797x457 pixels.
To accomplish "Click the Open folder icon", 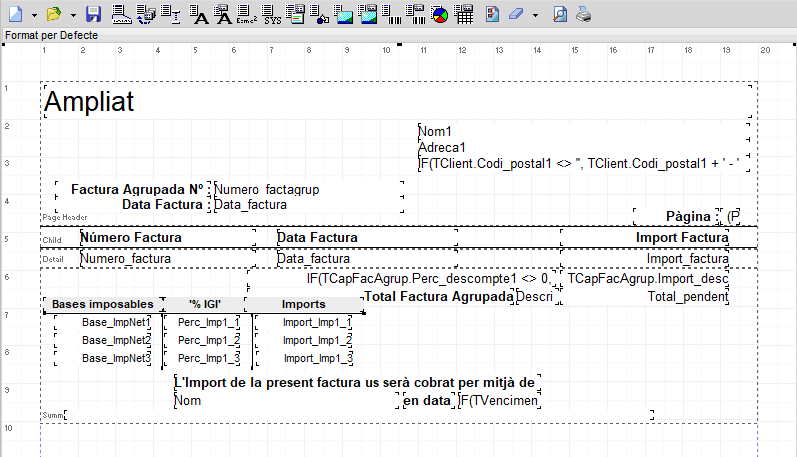I will click(54, 14).
